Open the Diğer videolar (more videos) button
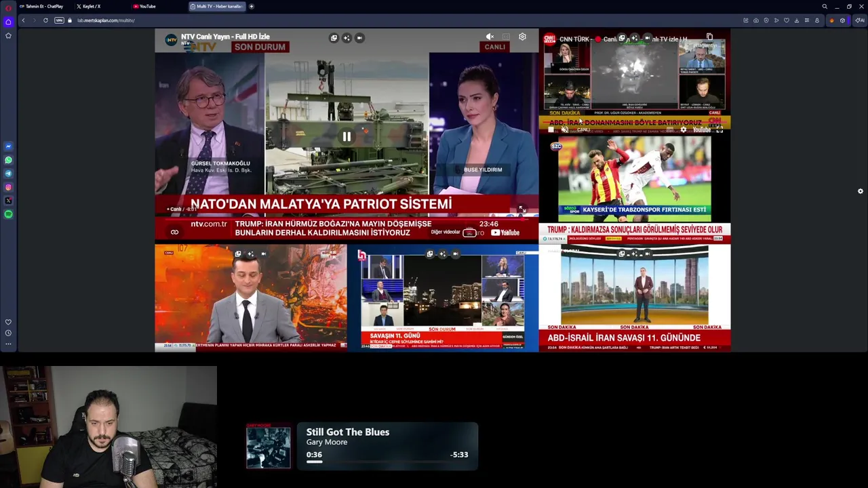 (454, 232)
